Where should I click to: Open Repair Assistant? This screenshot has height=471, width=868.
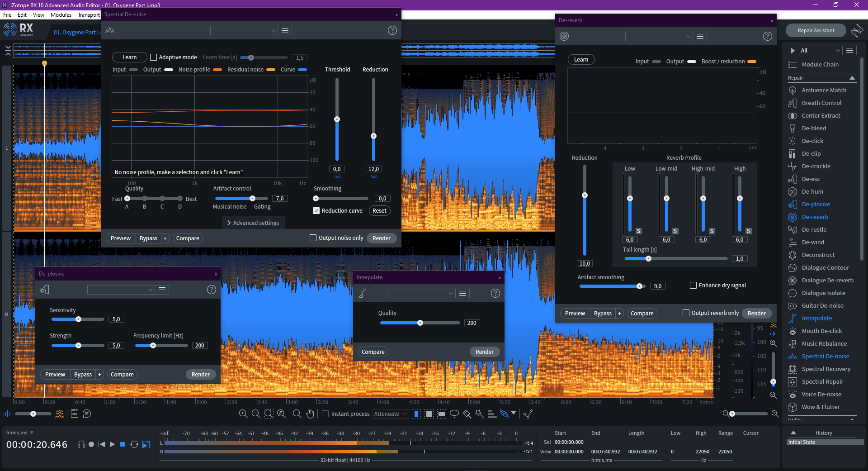point(816,30)
